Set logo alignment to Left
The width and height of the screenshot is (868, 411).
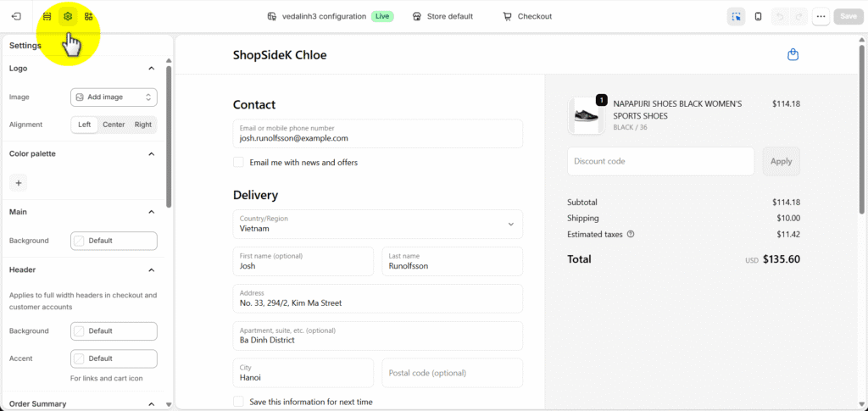point(85,125)
